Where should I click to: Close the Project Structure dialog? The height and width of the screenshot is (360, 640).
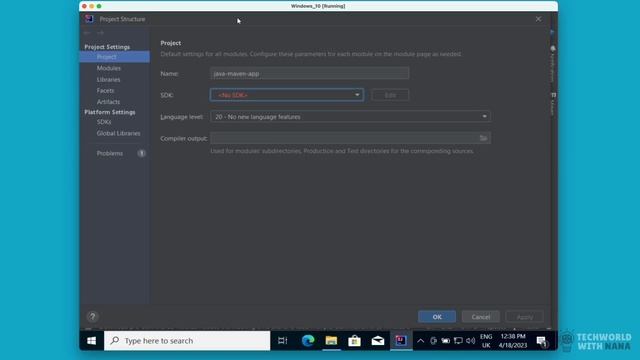(x=538, y=19)
